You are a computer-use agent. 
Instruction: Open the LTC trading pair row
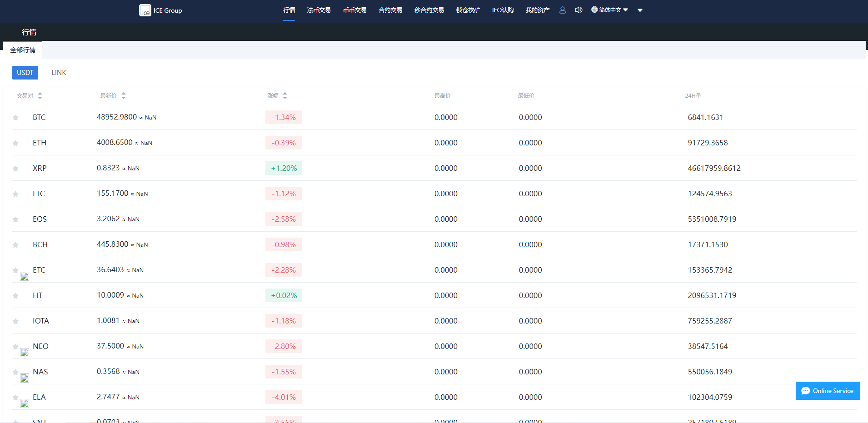39,194
